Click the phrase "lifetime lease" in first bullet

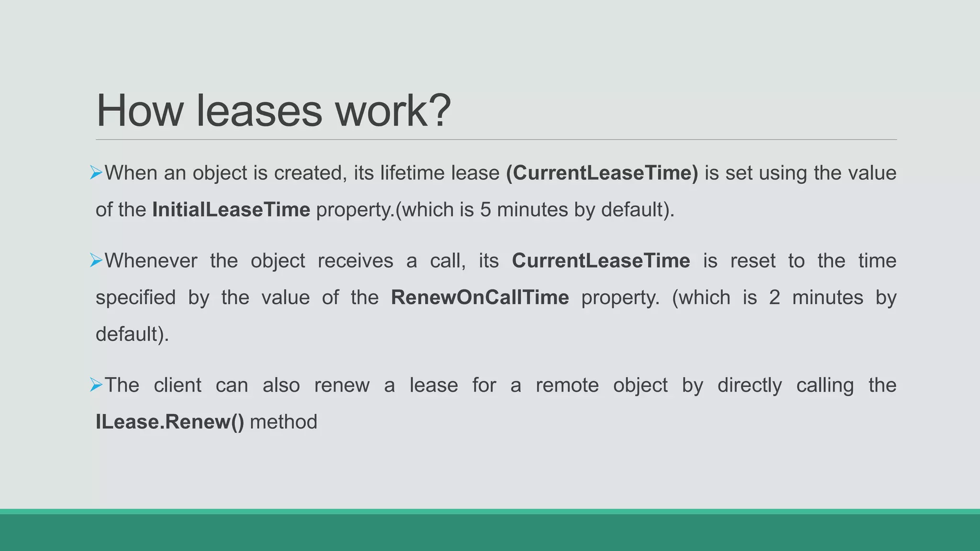(440, 173)
